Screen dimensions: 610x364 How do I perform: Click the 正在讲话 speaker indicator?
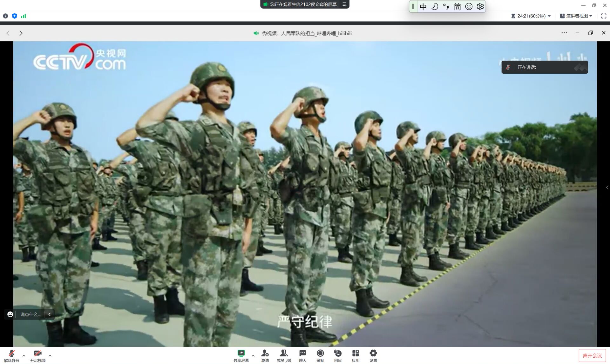(545, 67)
